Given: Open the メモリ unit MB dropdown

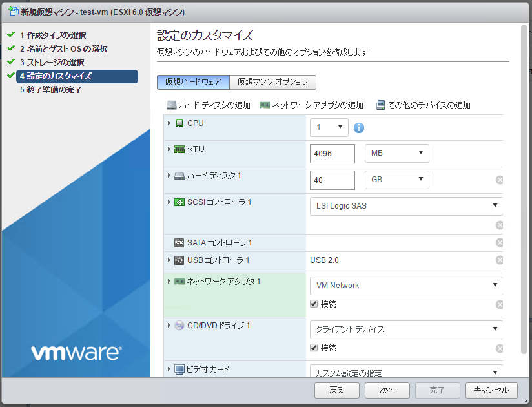Looking at the screenshot, I should click(396, 153).
